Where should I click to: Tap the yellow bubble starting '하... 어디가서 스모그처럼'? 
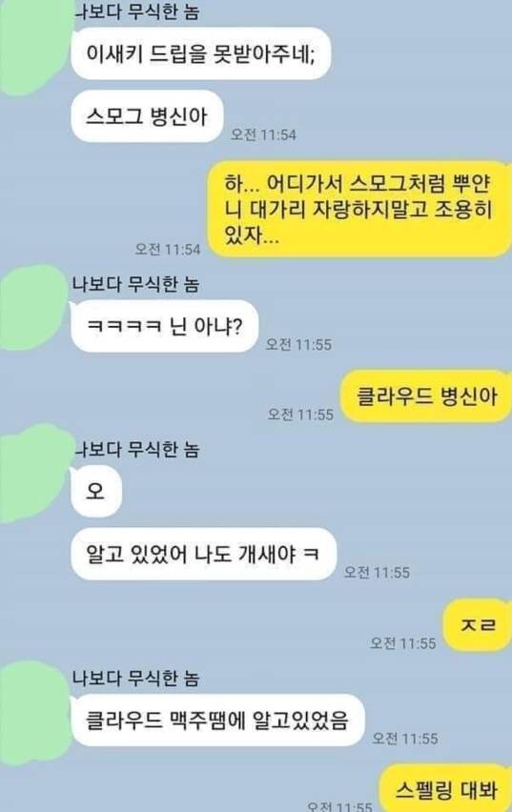point(359,210)
